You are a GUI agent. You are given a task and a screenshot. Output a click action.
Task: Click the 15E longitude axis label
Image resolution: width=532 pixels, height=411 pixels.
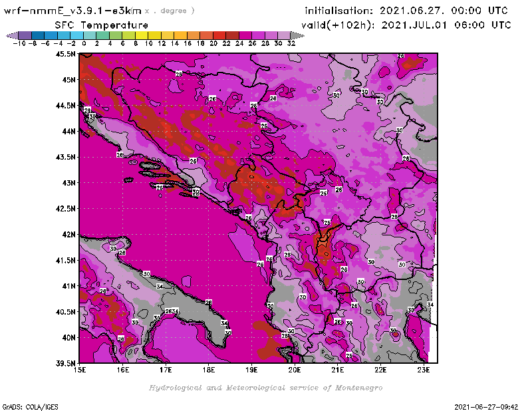point(80,370)
